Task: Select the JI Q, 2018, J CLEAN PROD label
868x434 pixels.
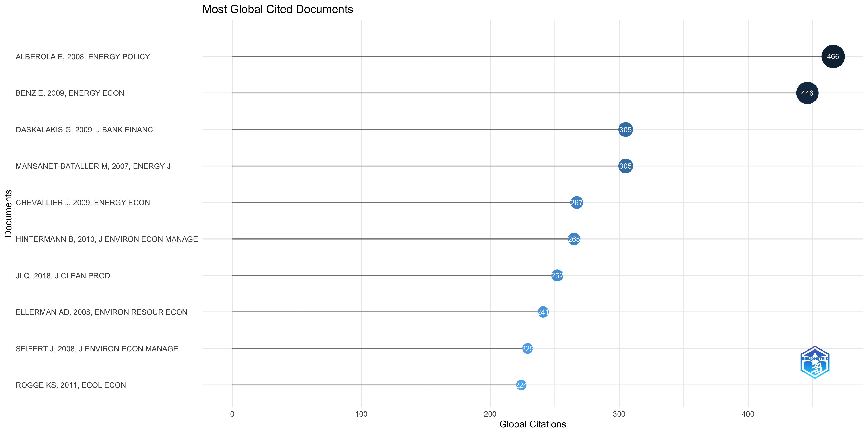Action: pyautogui.click(x=63, y=276)
